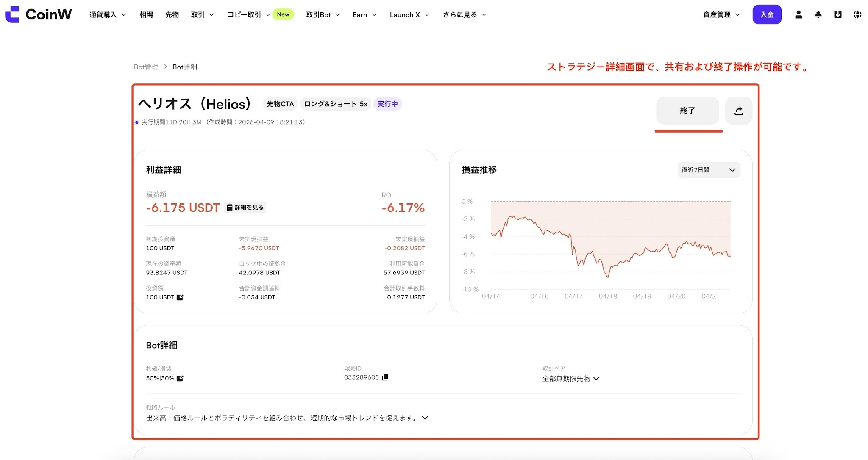The height and width of the screenshot is (460, 868).
Task: Open 詳細を見る for profit details
Action: [245, 208]
